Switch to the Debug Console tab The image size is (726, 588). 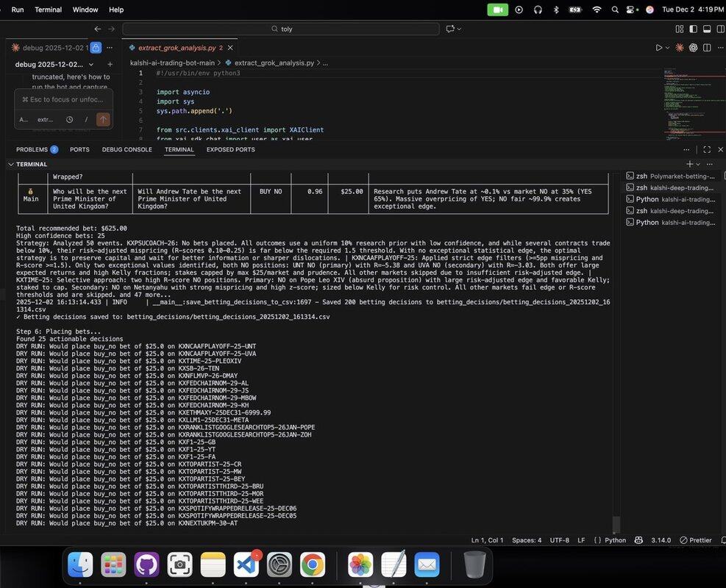point(127,149)
